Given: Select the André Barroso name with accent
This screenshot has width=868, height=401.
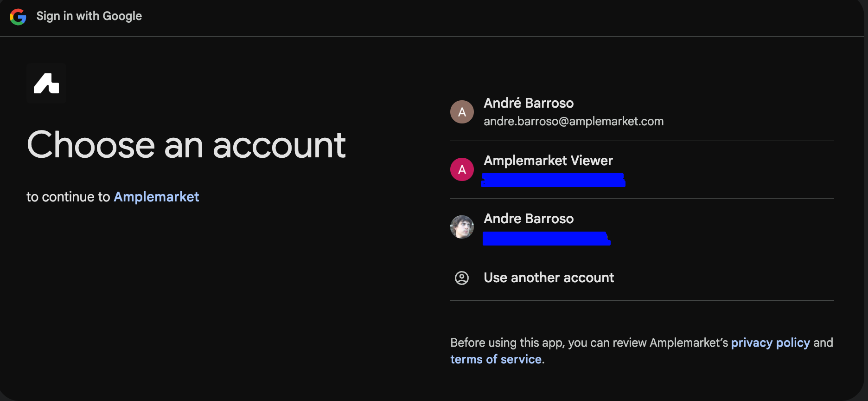Looking at the screenshot, I should click(529, 103).
